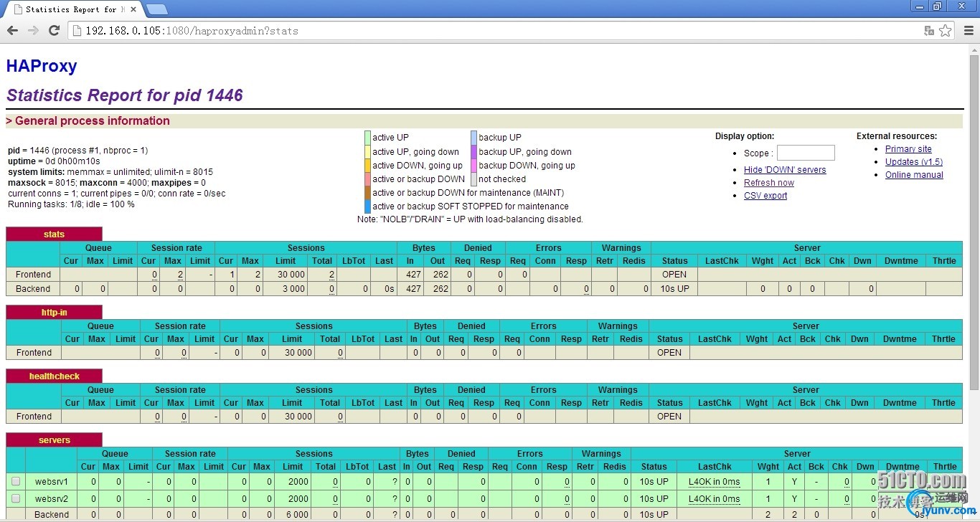The image size is (980, 522).
Task: Open the Online manual link
Action: pos(914,175)
